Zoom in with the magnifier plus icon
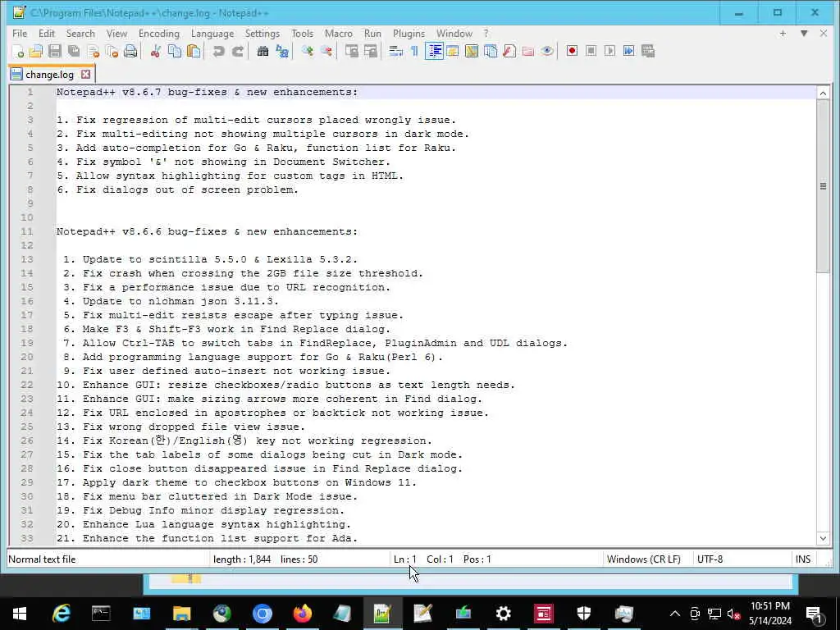The height and width of the screenshot is (630, 840). pyautogui.click(x=308, y=52)
